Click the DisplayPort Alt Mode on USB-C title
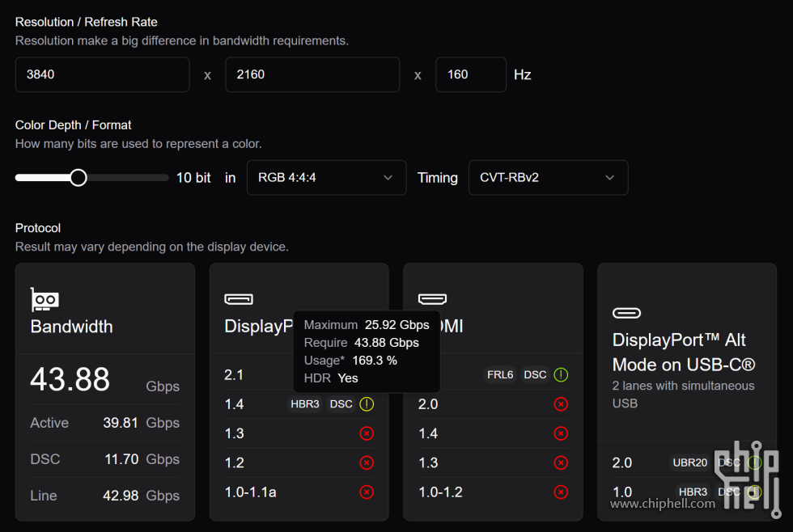The width and height of the screenshot is (793, 532). pyautogui.click(x=684, y=353)
